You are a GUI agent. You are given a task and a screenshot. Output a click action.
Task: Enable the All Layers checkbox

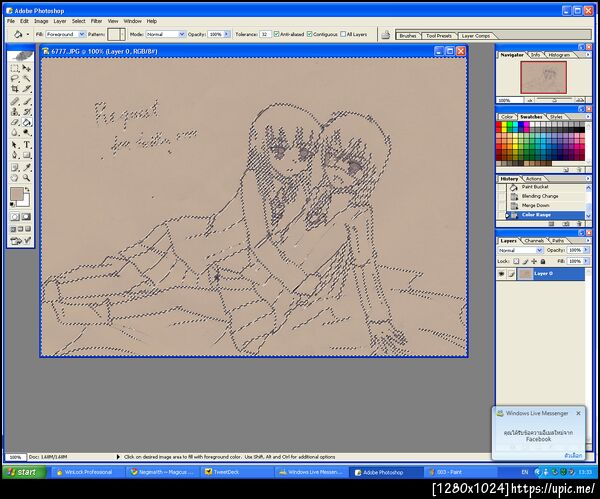[x=343, y=34]
